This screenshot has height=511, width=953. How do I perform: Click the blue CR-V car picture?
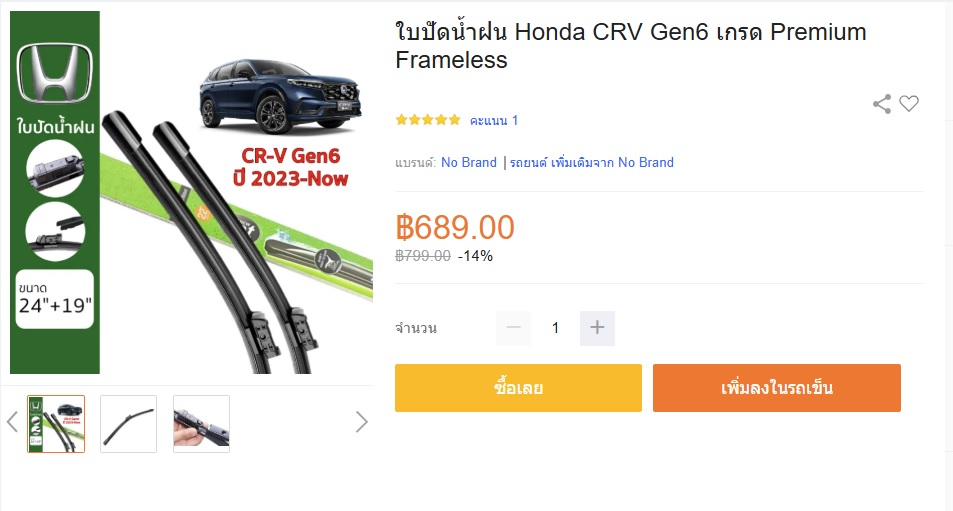280,96
